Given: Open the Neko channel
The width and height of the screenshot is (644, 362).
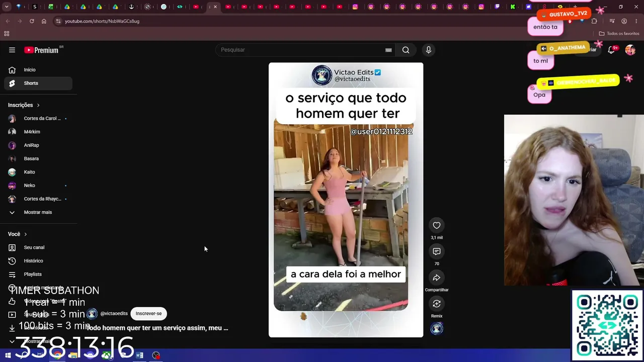Looking at the screenshot, I should 38,186.
